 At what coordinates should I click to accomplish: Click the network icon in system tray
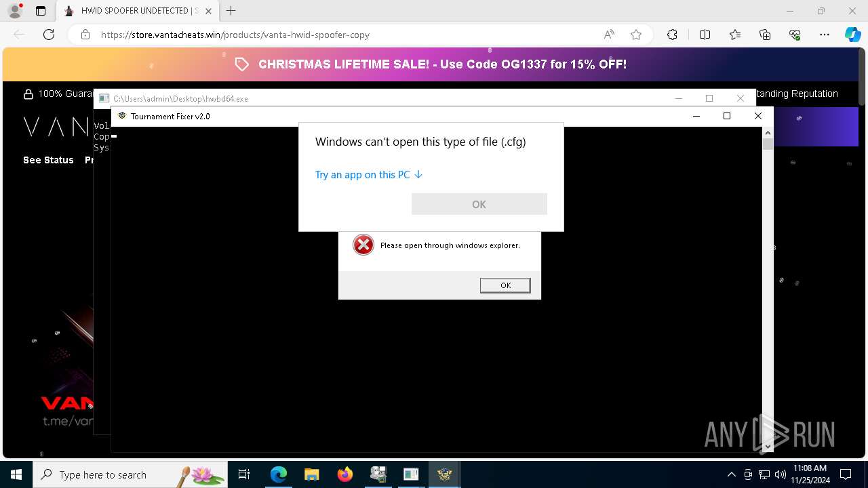point(764,474)
